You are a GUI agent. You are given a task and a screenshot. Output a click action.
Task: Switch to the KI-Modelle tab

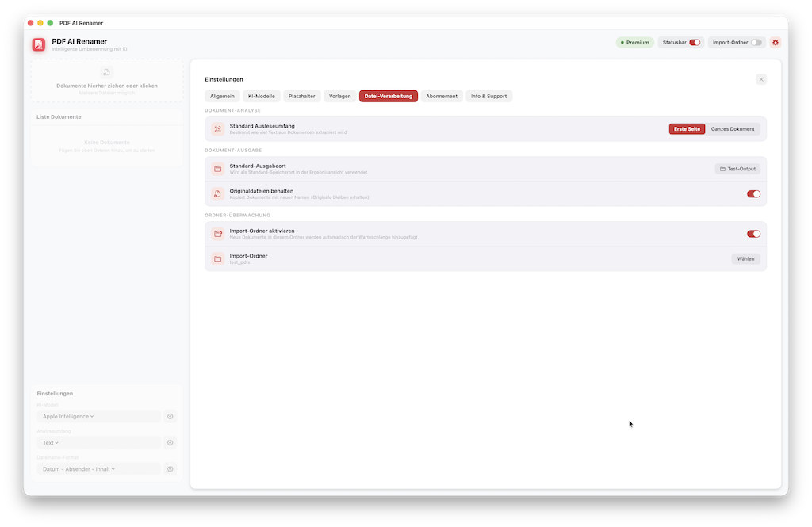coord(262,97)
